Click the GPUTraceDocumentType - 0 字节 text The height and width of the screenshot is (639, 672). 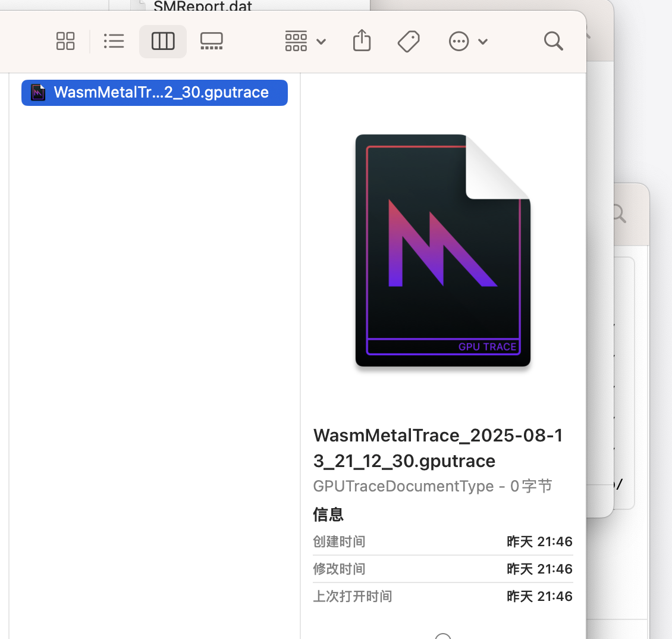(432, 486)
